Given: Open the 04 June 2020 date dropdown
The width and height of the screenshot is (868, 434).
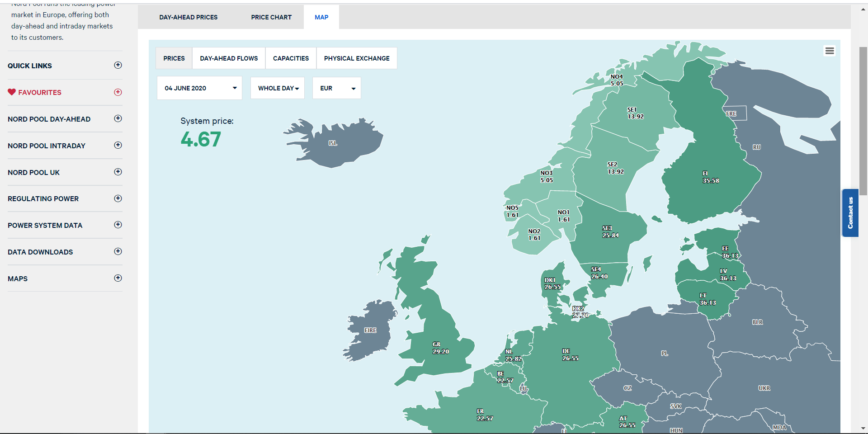Looking at the screenshot, I should point(199,88).
